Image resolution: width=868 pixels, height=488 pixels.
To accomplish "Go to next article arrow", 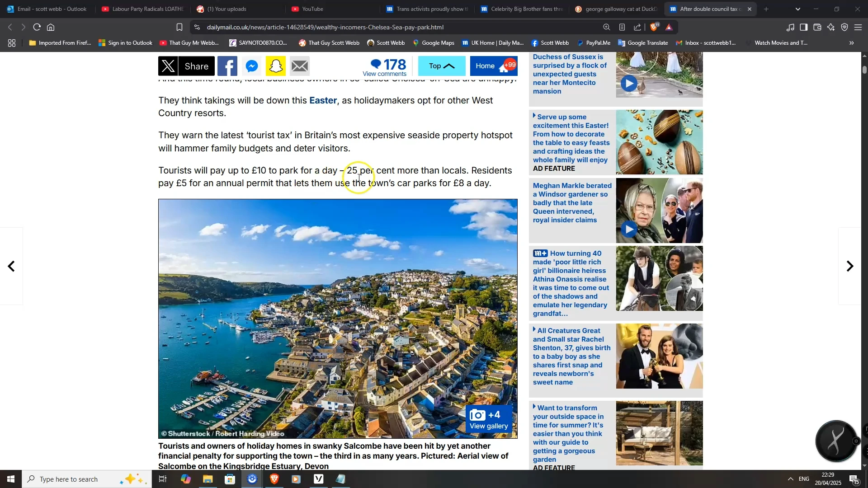I will 850,266.
